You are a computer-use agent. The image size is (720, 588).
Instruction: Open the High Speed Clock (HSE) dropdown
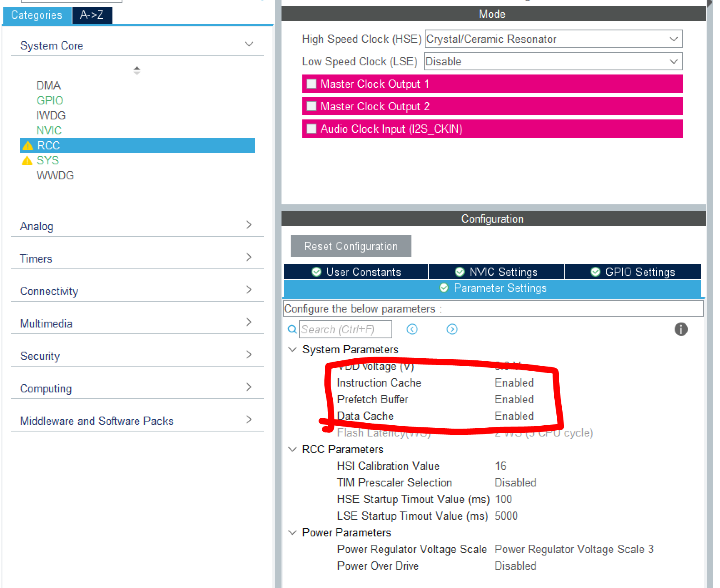pos(673,39)
